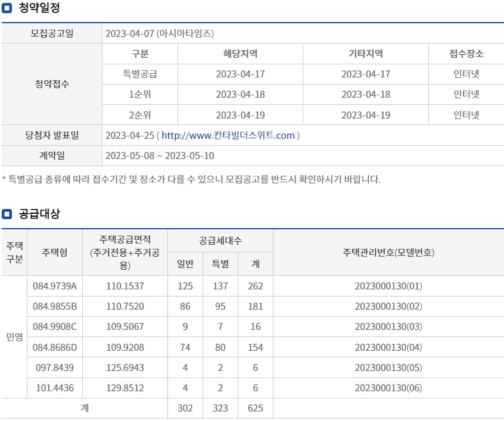
Task: Select contract period 2023-05-08 ~ 2023-05-10
Action: click(x=160, y=155)
